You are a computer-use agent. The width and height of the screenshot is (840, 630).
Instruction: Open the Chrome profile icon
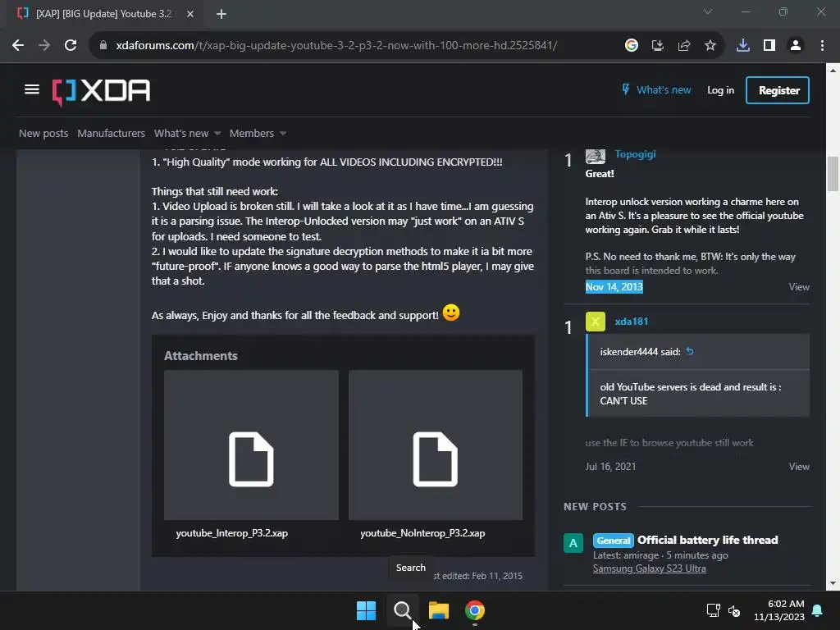point(796,46)
